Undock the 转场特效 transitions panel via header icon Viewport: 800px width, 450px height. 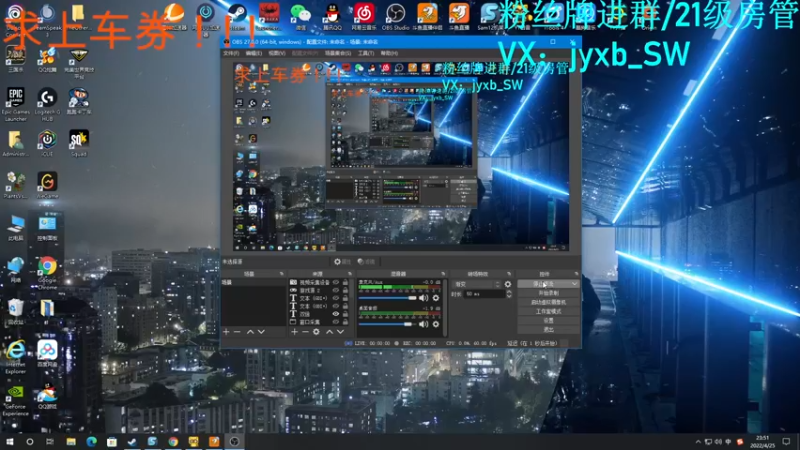509,274
